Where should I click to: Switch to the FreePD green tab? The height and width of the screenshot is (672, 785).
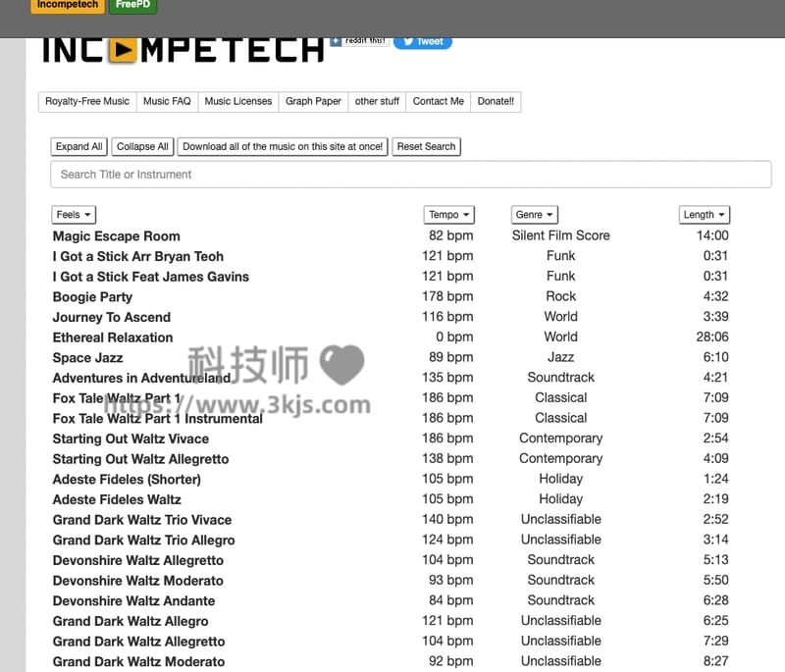132,6
